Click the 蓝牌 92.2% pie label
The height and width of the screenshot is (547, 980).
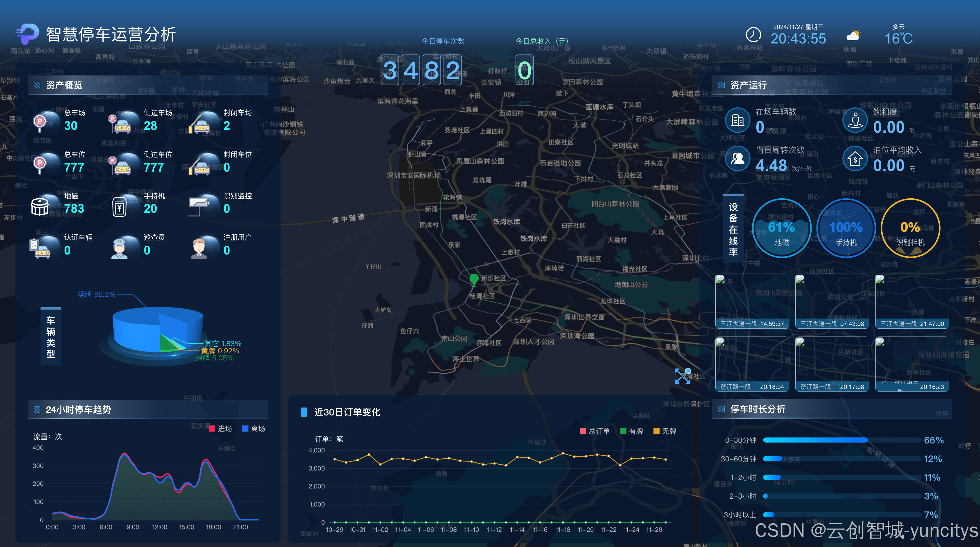[x=97, y=295]
